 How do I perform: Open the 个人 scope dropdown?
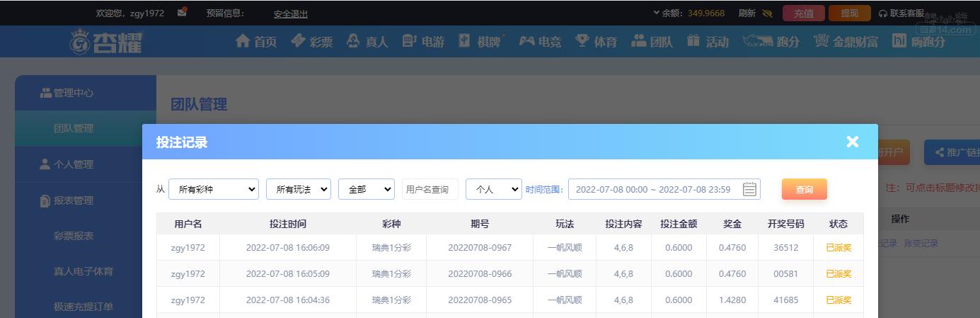pos(494,189)
